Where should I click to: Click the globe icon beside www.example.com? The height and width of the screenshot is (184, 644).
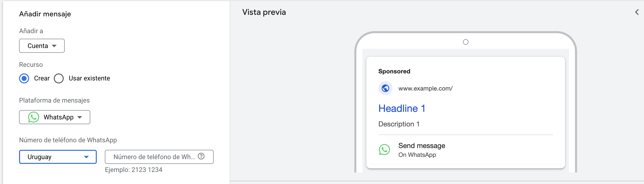[x=385, y=88]
